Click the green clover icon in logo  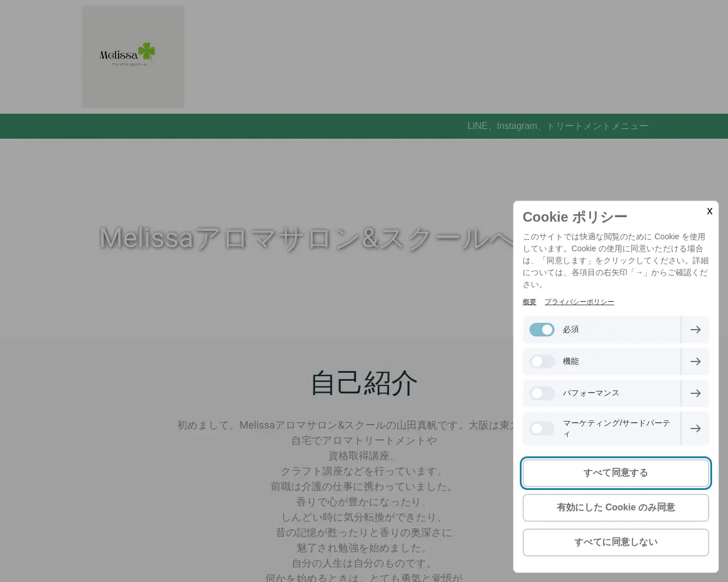click(x=147, y=52)
